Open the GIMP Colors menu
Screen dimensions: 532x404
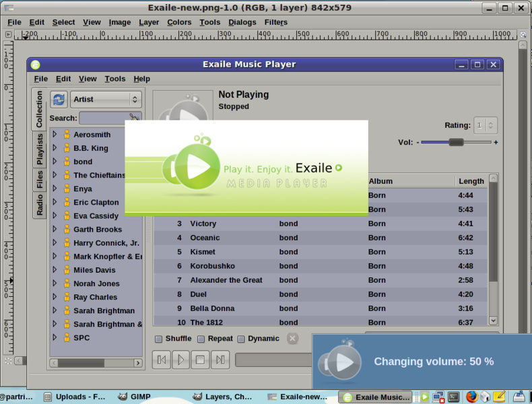[179, 22]
